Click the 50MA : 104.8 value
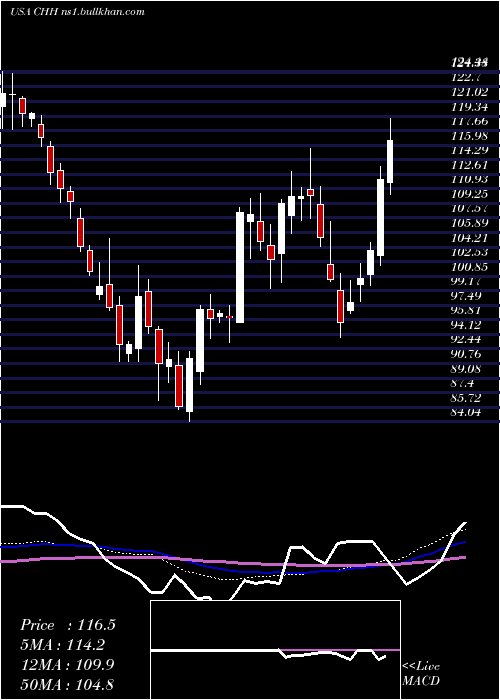Viewport: 500px width, 700px height. pos(68,684)
